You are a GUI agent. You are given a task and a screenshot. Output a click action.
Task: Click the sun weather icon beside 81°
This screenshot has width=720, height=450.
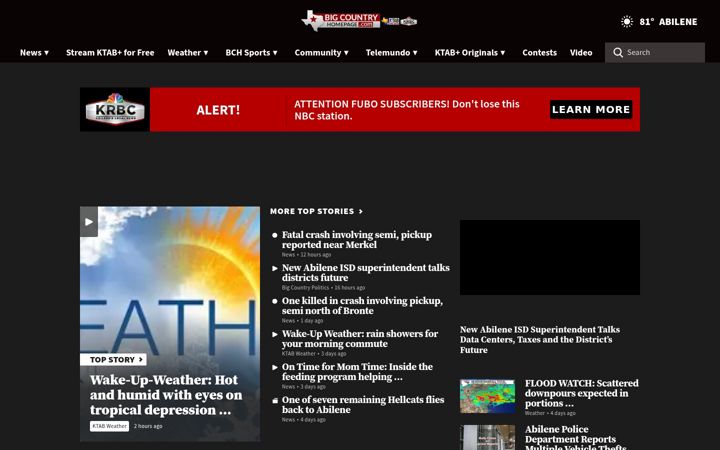click(626, 22)
